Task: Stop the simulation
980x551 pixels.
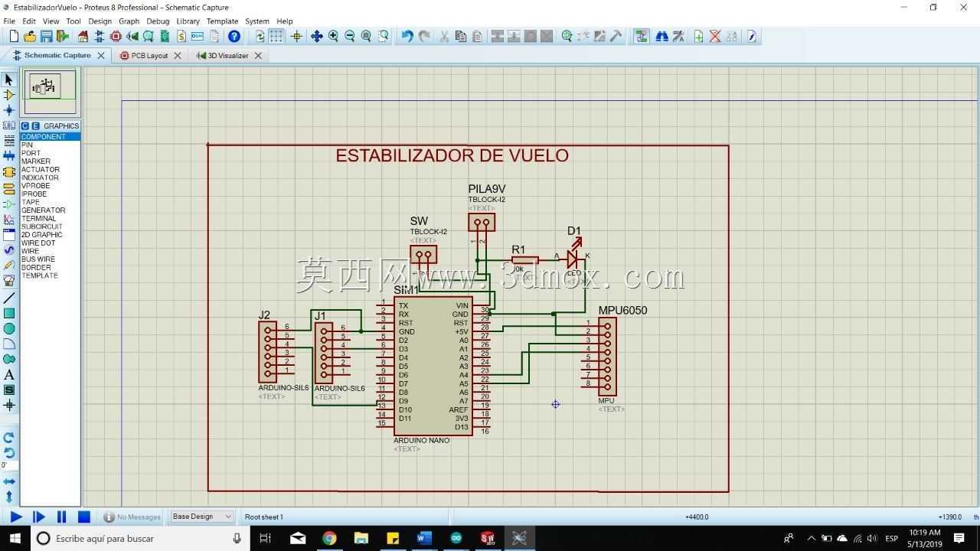Action: (84, 517)
